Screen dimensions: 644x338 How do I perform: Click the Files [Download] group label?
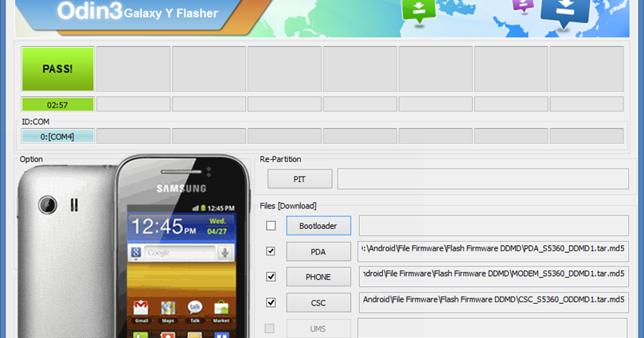[x=288, y=206]
